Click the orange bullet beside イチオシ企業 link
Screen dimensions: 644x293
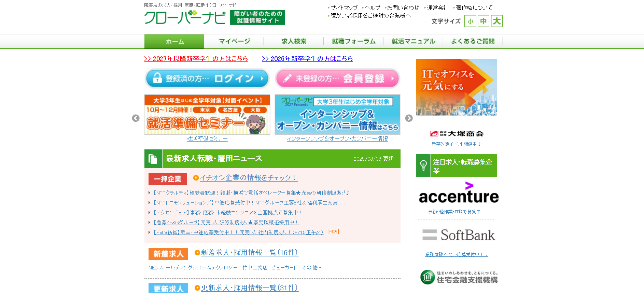click(x=196, y=178)
